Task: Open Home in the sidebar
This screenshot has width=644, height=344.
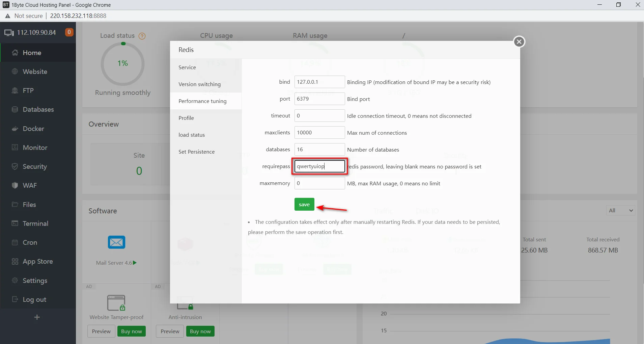Action: (x=38, y=53)
